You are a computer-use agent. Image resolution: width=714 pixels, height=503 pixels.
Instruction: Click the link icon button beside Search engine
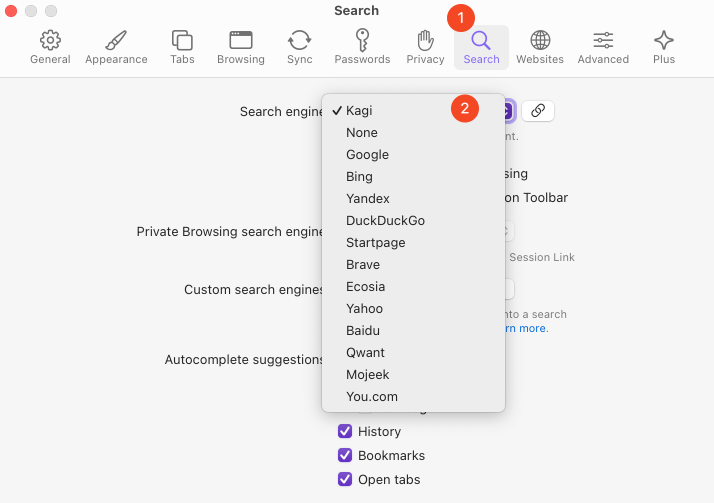point(538,111)
